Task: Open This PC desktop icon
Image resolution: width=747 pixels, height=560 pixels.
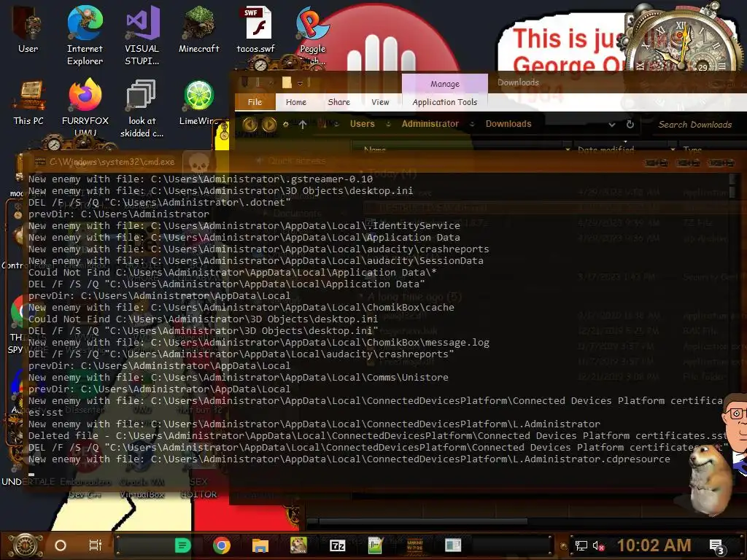Action: tap(28, 103)
